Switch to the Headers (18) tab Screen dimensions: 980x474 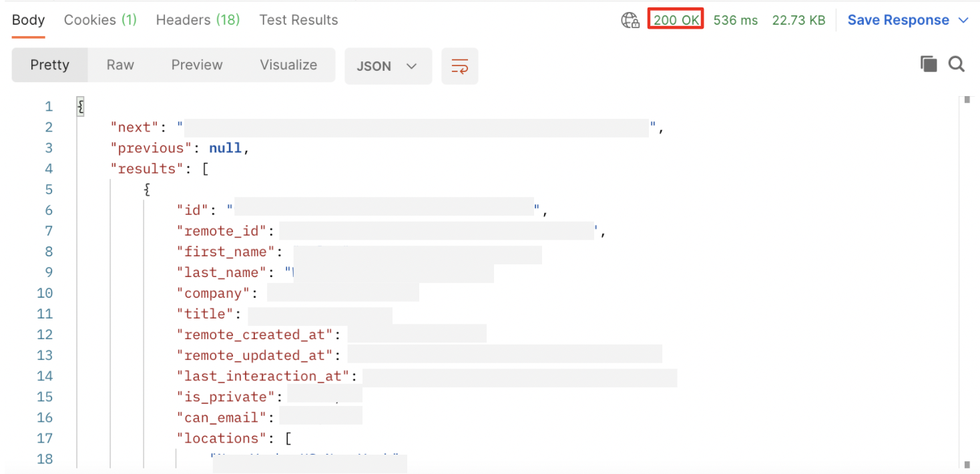198,20
